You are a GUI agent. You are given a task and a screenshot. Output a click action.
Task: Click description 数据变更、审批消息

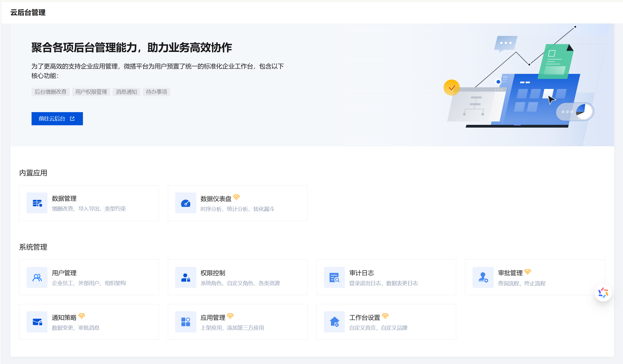pyautogui.click(x=76, y=328)
